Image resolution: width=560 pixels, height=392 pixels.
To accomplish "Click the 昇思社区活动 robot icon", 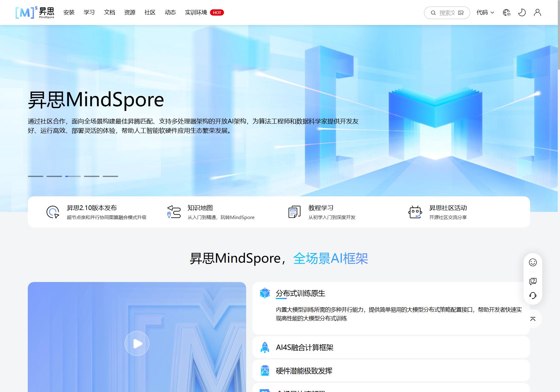I will point(415,212).
